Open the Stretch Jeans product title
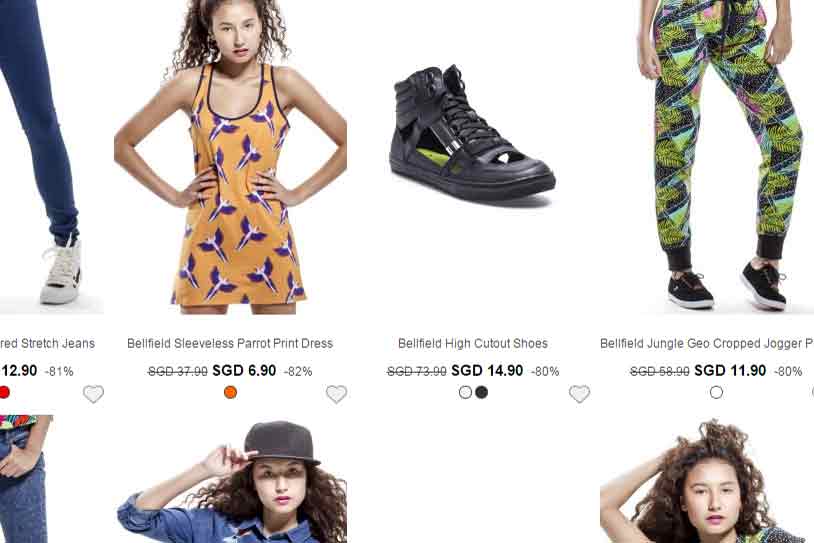This screenshot has height=543, width=814. point(48,343)
